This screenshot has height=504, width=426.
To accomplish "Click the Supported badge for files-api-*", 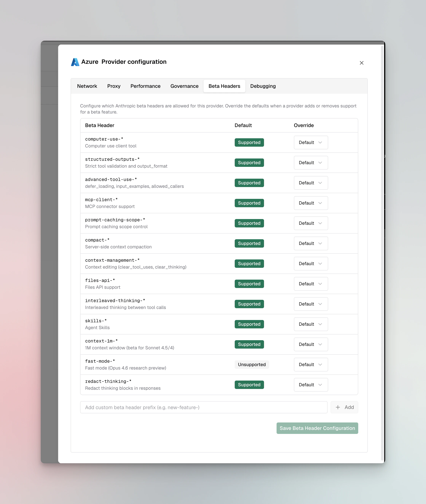I will point(249,284).
